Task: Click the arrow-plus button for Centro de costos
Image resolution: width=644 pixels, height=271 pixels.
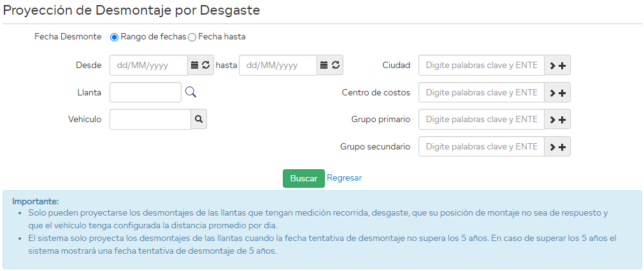Action: coord(557,93)
